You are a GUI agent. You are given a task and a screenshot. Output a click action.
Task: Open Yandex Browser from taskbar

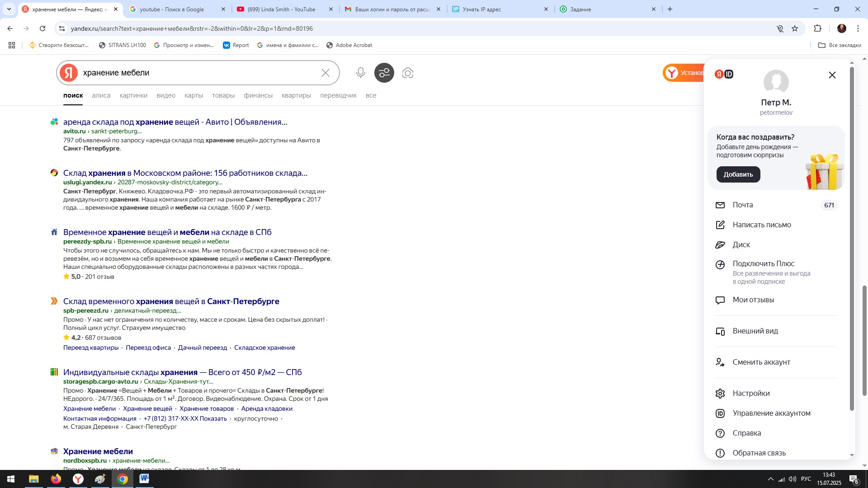pos(78,479)
